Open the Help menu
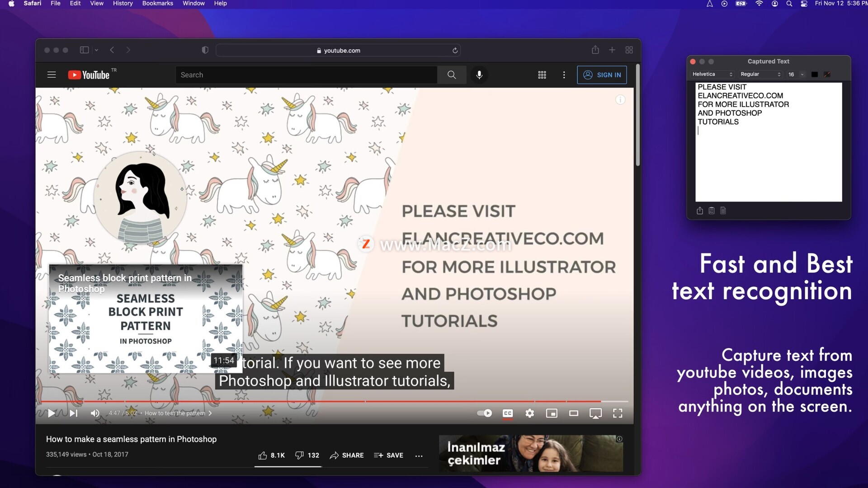This screenshot has width=868, height=488. click(x=221, y=4)
